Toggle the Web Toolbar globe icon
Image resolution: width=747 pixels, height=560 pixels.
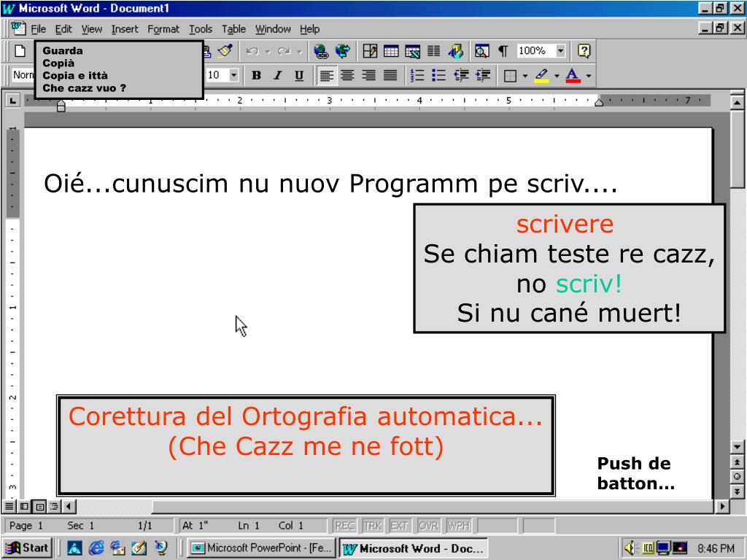343,51
